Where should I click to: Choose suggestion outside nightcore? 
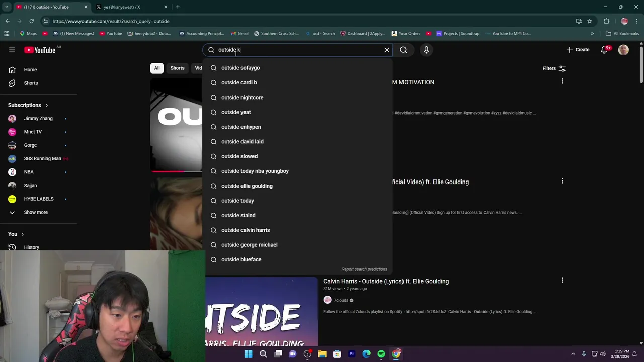point(297,98)
